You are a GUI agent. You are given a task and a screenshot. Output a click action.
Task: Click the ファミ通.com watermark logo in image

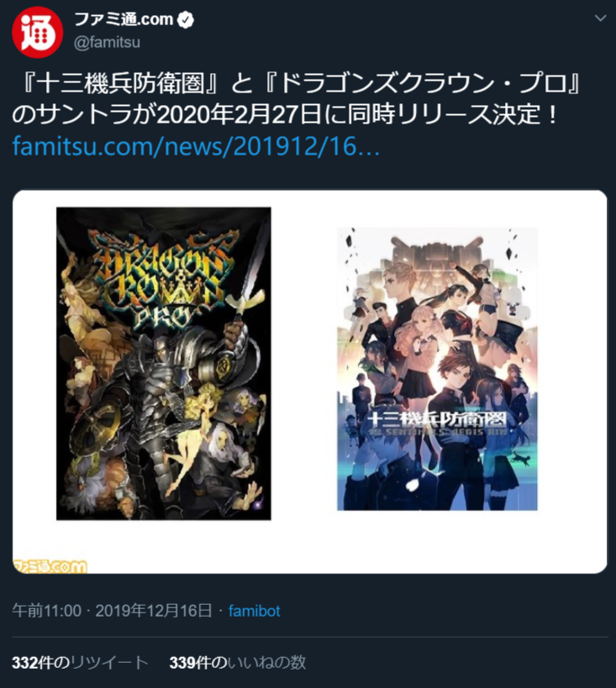tap(50, 566)
